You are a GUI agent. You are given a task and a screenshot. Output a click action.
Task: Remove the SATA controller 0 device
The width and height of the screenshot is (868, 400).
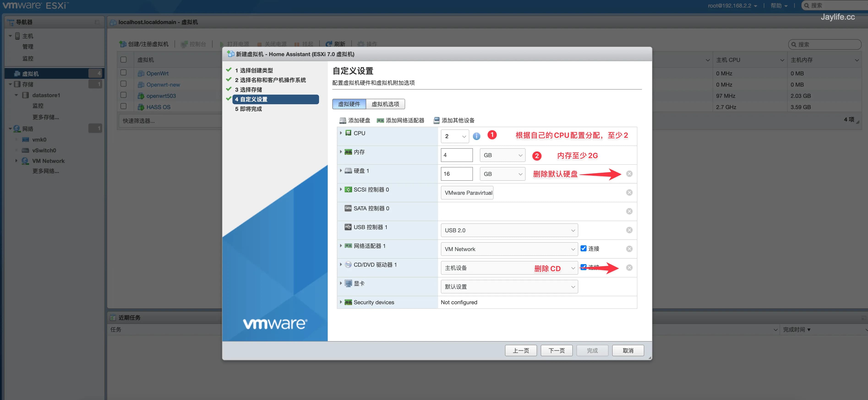click(629, 211)
